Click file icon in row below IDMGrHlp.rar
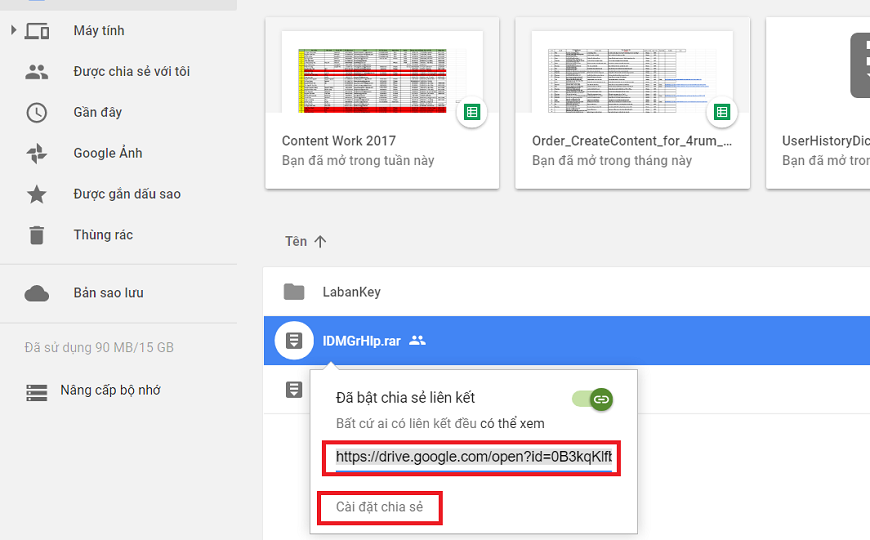Viewport: 870px width, 540px height. (294, 390)
